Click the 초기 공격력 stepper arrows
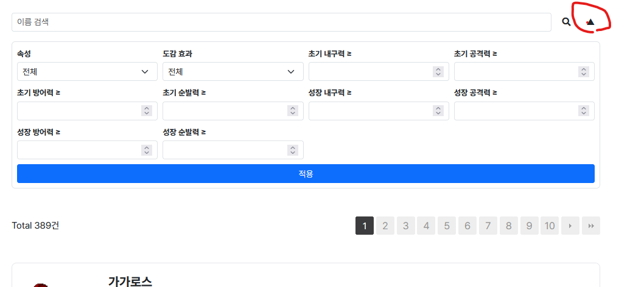The width and height of the screenshot is (644, 287). pyautogui.click(x=583, y=72)
